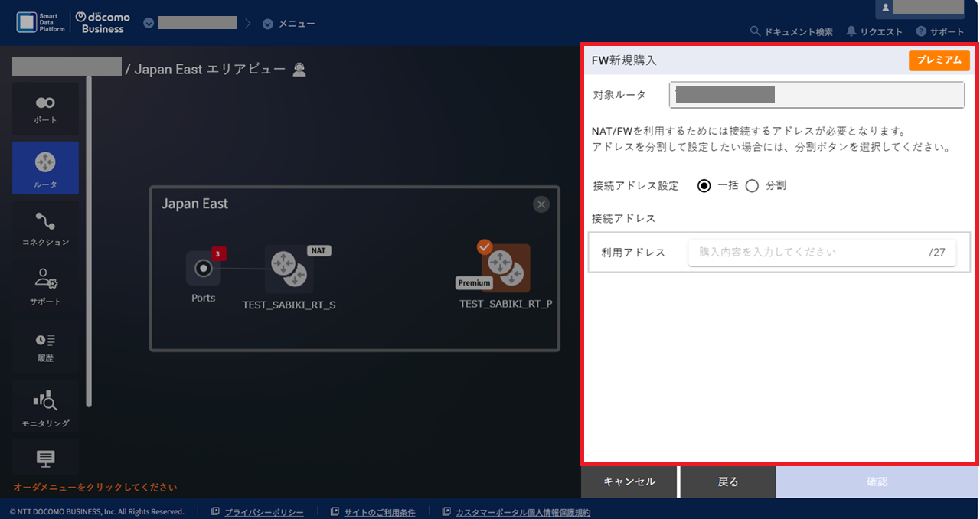Open the コネクション sidebar menu
The width and height of the screenshot is (980, 519).
click(x=45, y=229)
